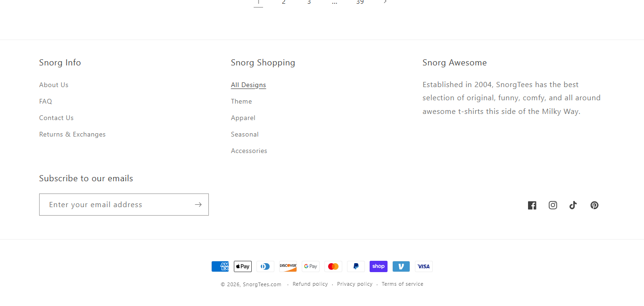Open the Seasonal shopping category
This screenshot has width=644, height=306.
click(245, 134)
